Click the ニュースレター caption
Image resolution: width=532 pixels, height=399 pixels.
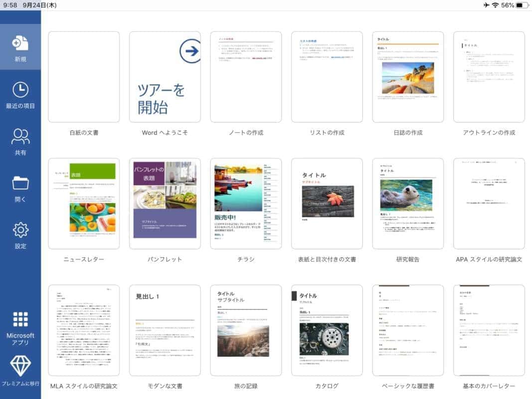point(84,259)
